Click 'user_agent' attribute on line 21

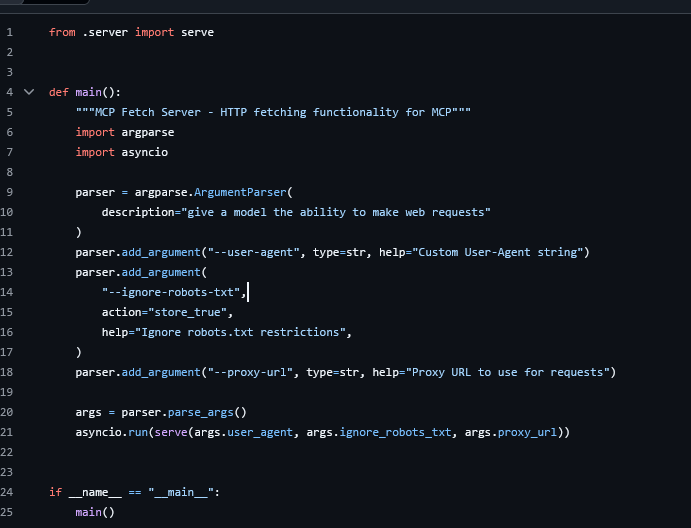260,432
